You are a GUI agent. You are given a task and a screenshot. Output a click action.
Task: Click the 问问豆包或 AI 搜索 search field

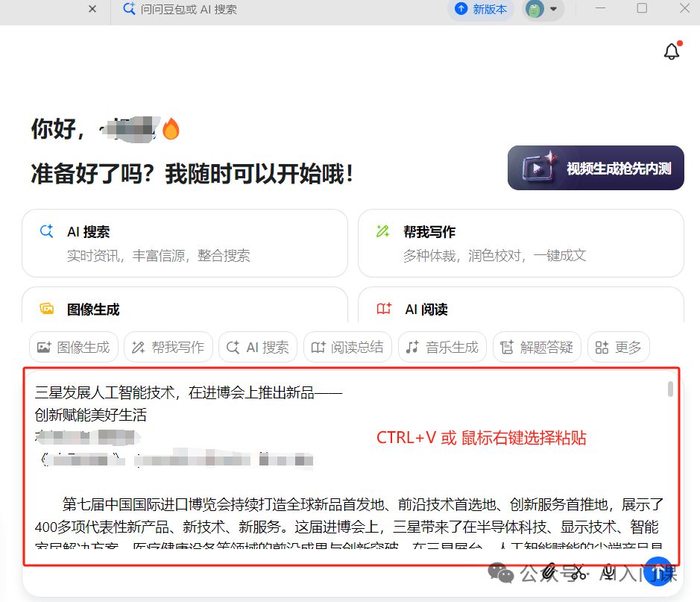point(189,9)
